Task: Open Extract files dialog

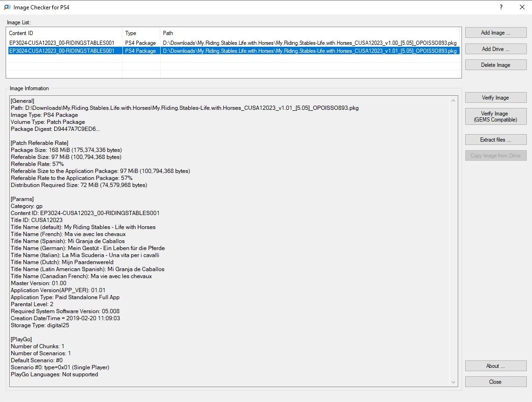Action: pos(496,140)
